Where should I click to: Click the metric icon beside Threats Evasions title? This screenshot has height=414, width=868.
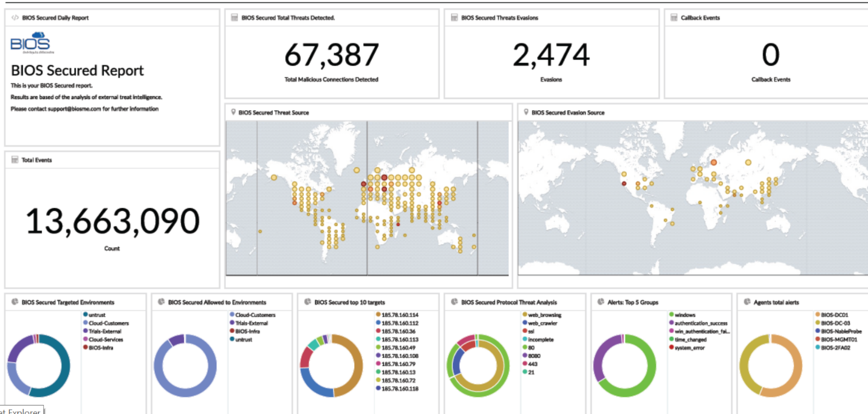coord(454,18)
